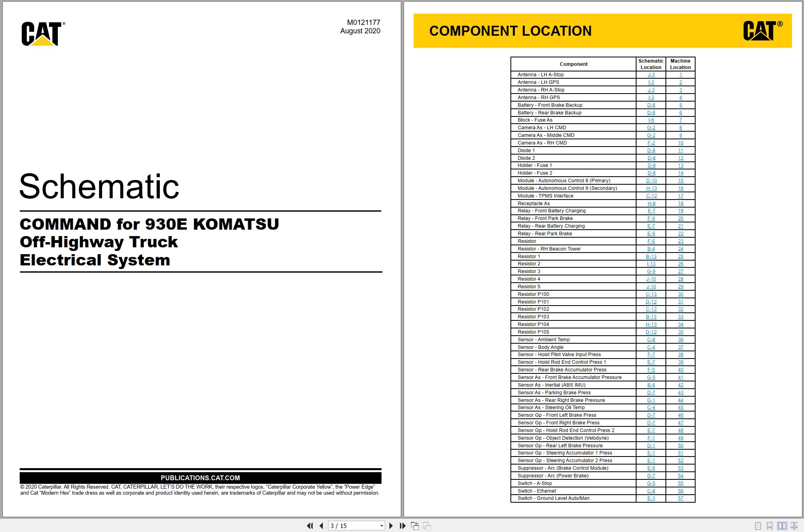Click machine location 57 link
This screenshot has height=532, width=804.
(680, 498)
